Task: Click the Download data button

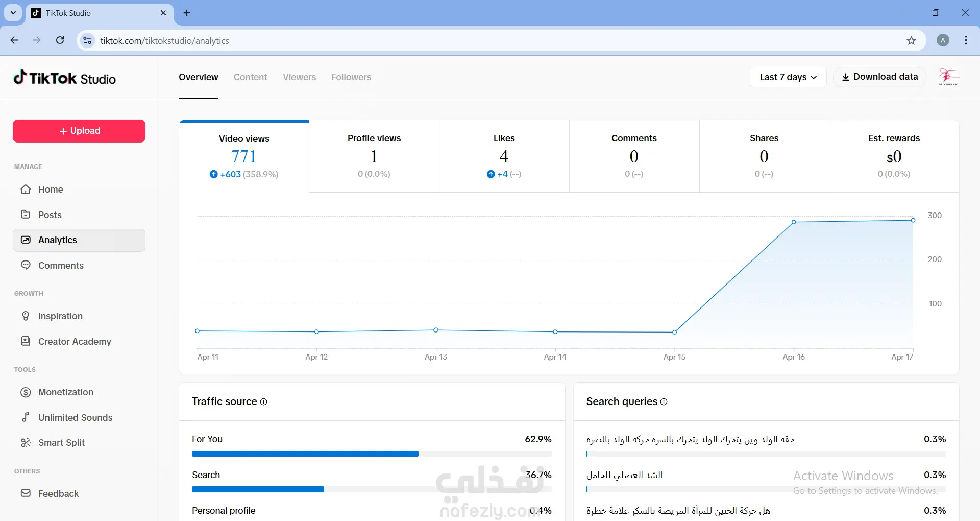Action: point(879,77)
